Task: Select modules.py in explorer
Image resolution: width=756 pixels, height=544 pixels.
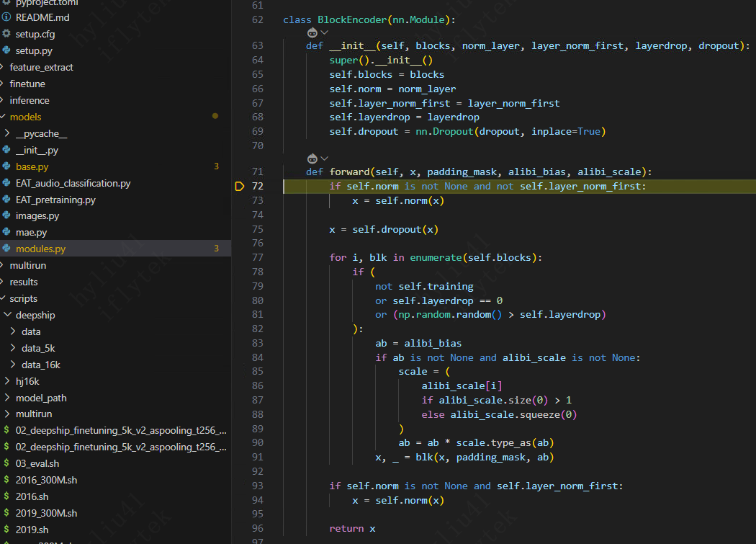Action: click(40, 249)
